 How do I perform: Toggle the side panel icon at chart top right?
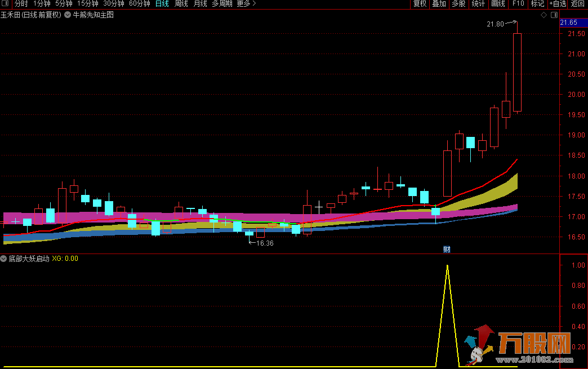[x=554, y=15]
